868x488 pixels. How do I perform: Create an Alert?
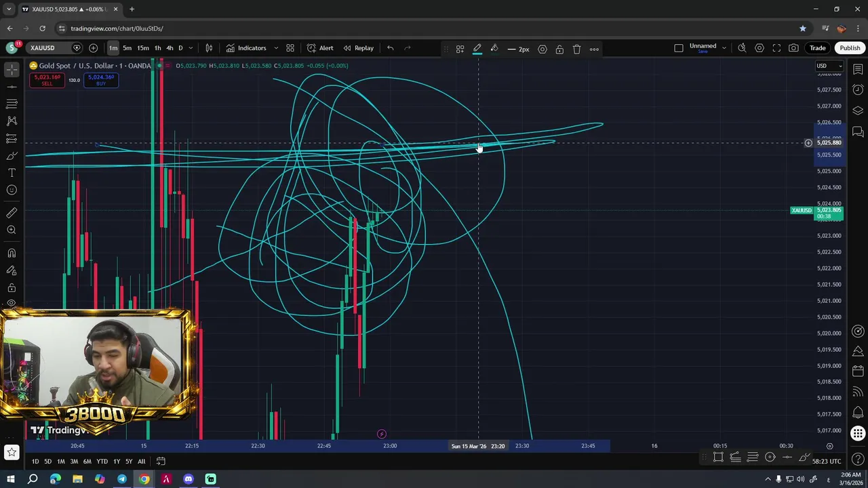pos(320,48)
